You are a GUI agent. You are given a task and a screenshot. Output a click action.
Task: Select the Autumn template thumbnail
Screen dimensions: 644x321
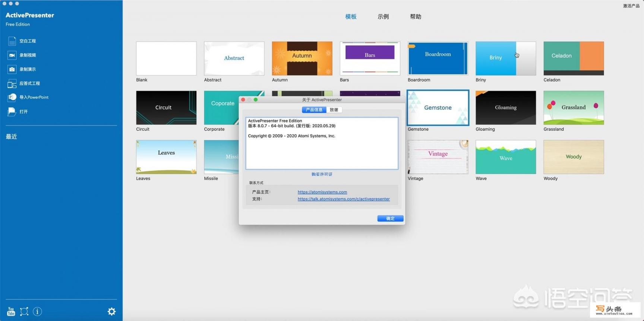[302, 58]
